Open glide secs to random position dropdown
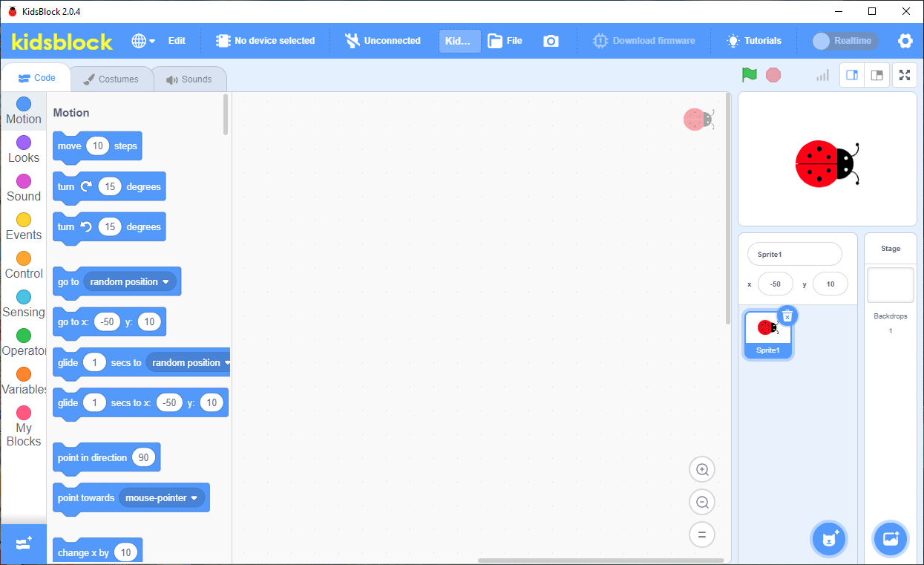 (189, 363)
